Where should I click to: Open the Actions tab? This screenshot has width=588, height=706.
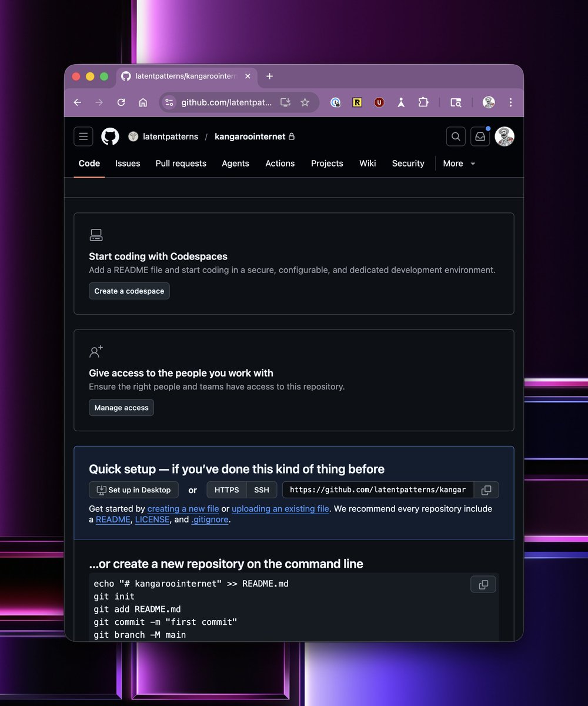coord(280,164)
